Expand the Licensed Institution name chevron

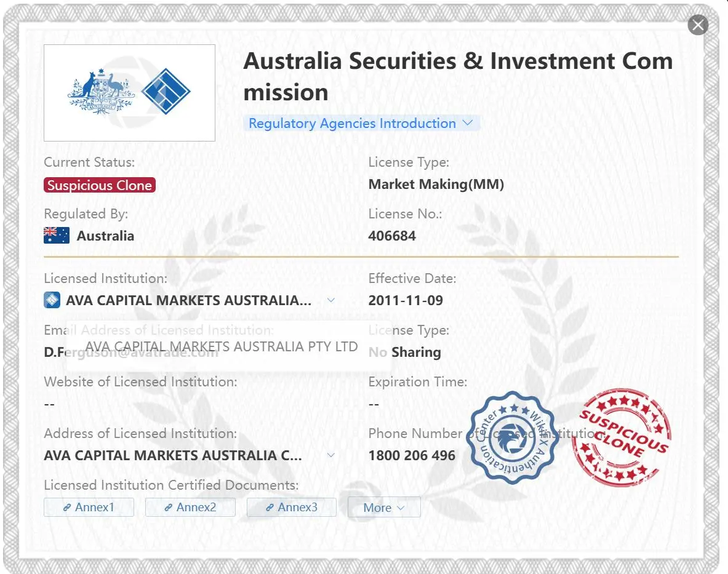pyautogui.click(x=331, y=300)
